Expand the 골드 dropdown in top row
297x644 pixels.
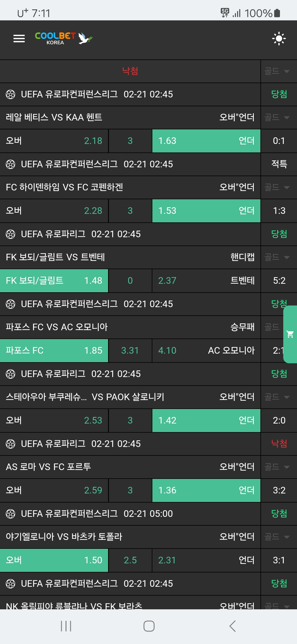point(277,71)
